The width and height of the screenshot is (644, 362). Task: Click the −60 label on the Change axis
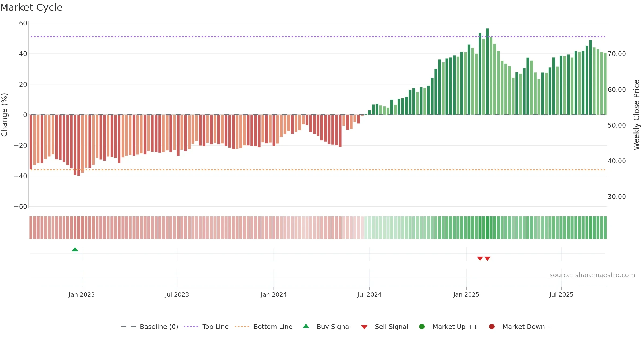pos(21,207)
